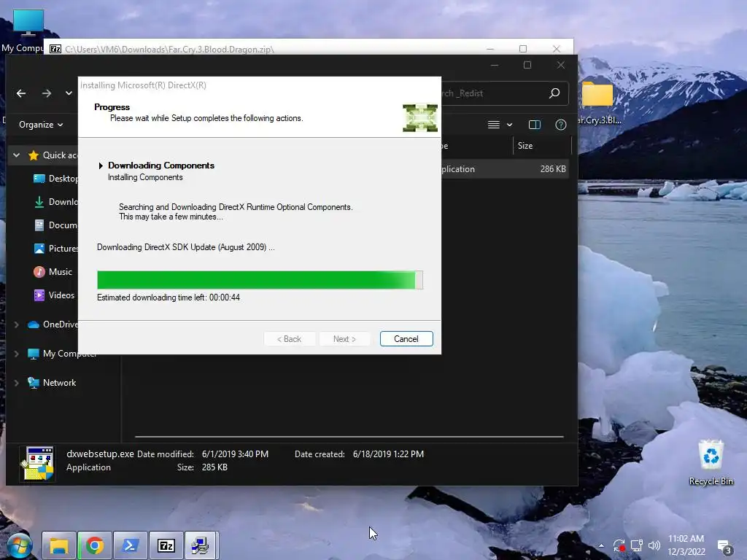This screenshot has height=560, width=747.
Task: Open PowerShell from taskbar
Action: pyautogui.click(x=130, y=545)
